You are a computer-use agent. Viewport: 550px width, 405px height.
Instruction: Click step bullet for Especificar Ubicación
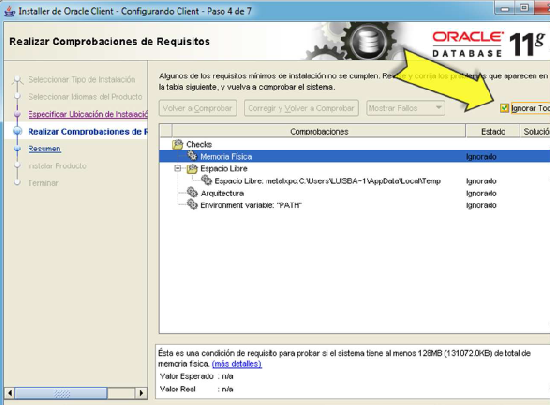tap(18, 114)
